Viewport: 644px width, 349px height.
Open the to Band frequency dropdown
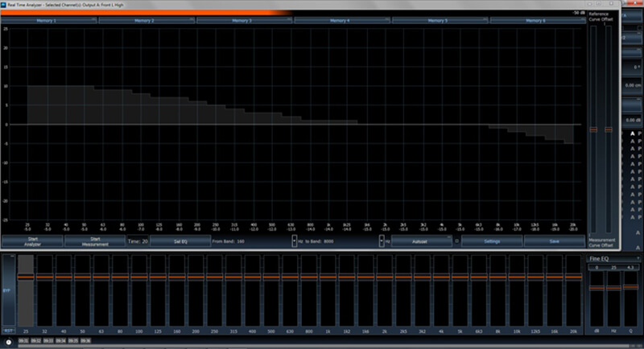point(382,241)
